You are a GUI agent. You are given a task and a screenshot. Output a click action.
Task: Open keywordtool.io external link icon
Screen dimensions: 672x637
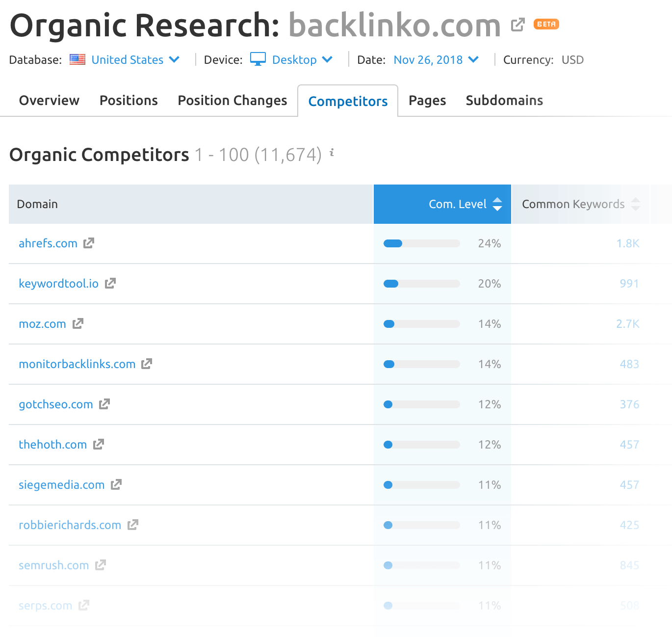tap(110, 283)
